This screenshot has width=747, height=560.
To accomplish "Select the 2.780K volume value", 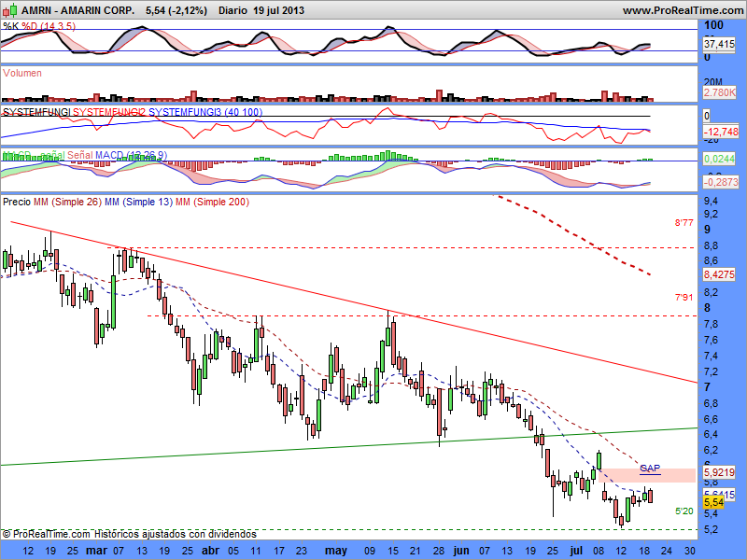I will (719, 92).
